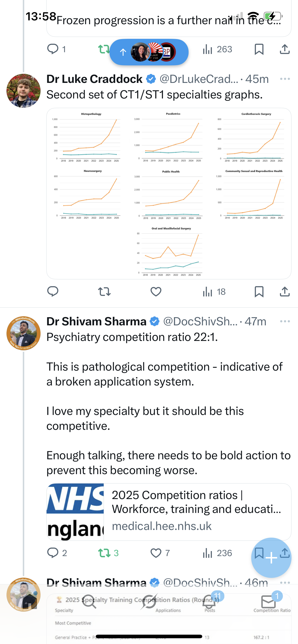Open the specialties graphs image
Viewport: 298px width, 644px height.
point(169,194)
